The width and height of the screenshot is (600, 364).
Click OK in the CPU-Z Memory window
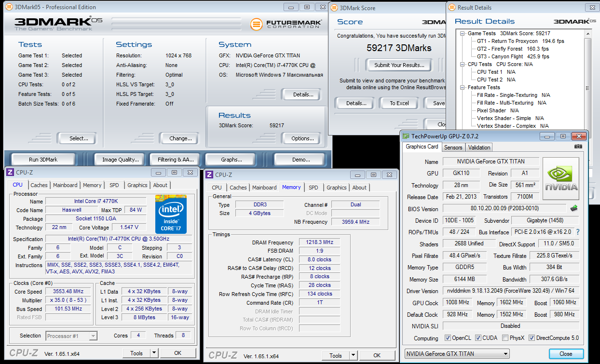(x=377, y=356)
